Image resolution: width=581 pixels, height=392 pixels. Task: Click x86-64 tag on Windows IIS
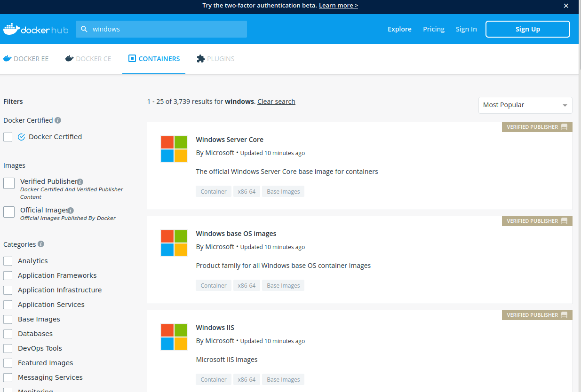tap(247, 380)
